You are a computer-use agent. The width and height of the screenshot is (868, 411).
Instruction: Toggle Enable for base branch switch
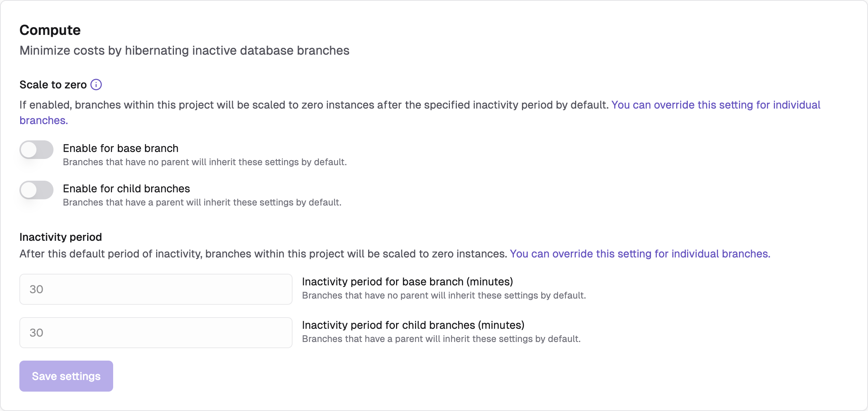pos(36,150)
